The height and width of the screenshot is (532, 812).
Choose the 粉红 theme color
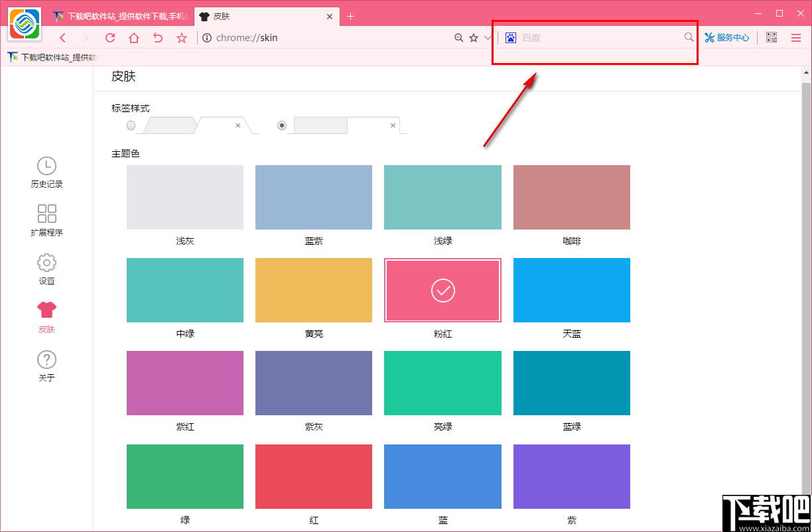tap(442, 290)
